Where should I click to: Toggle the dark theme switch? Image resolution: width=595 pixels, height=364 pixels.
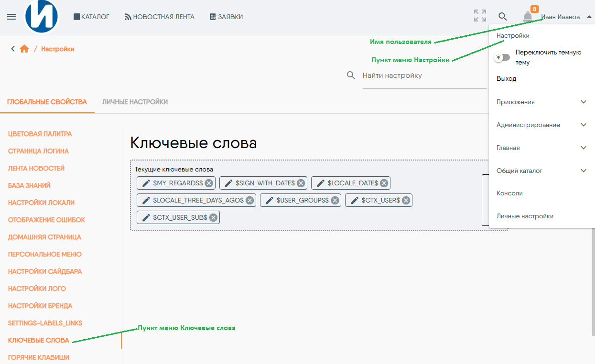[502, 57]
